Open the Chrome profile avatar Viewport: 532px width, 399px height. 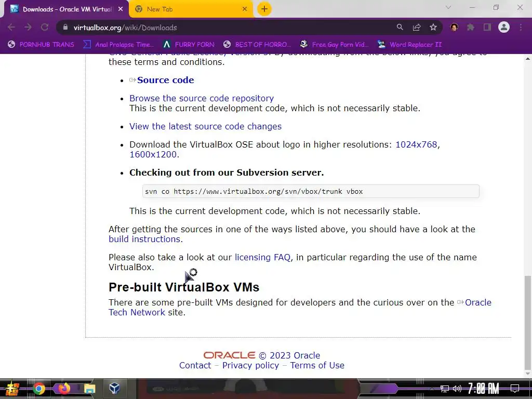504,27
